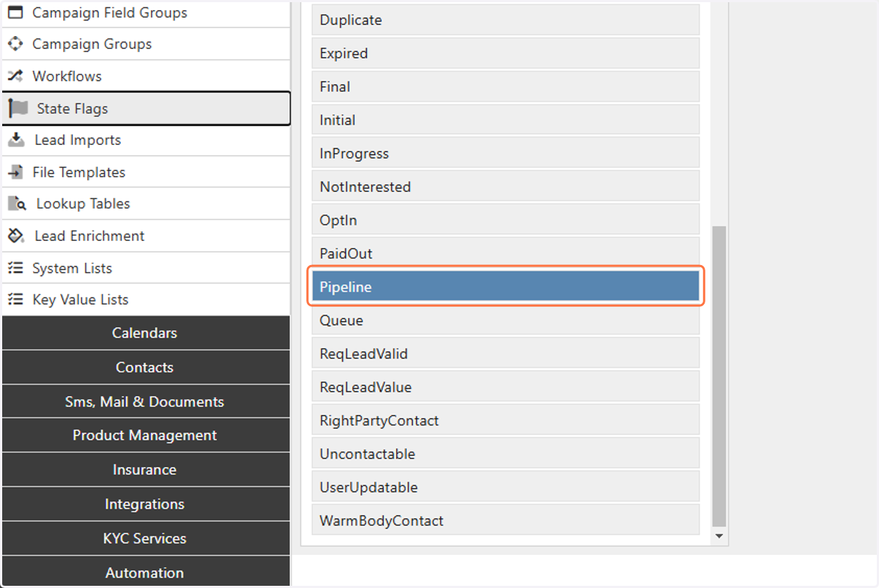
Task: Select the WarmBodyContact state flag
Action: [505, 521]
